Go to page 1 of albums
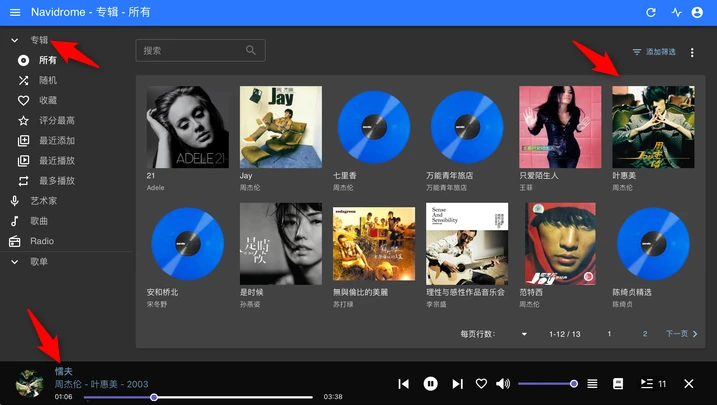This screenshot has width=717, height=405. pyautogui.click(x=609, y=334)
